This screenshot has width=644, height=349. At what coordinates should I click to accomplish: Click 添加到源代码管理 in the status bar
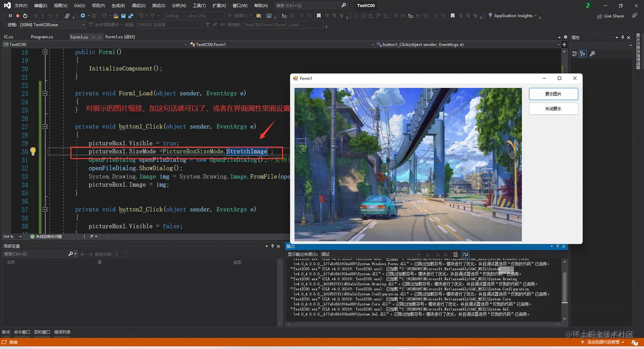(x=603, y=342)
